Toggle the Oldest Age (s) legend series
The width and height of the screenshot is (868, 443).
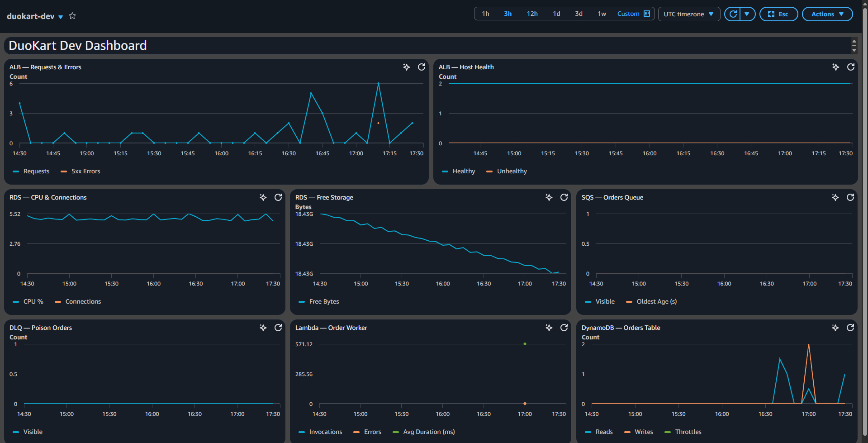pyautogui.click(x=651, y=301)
